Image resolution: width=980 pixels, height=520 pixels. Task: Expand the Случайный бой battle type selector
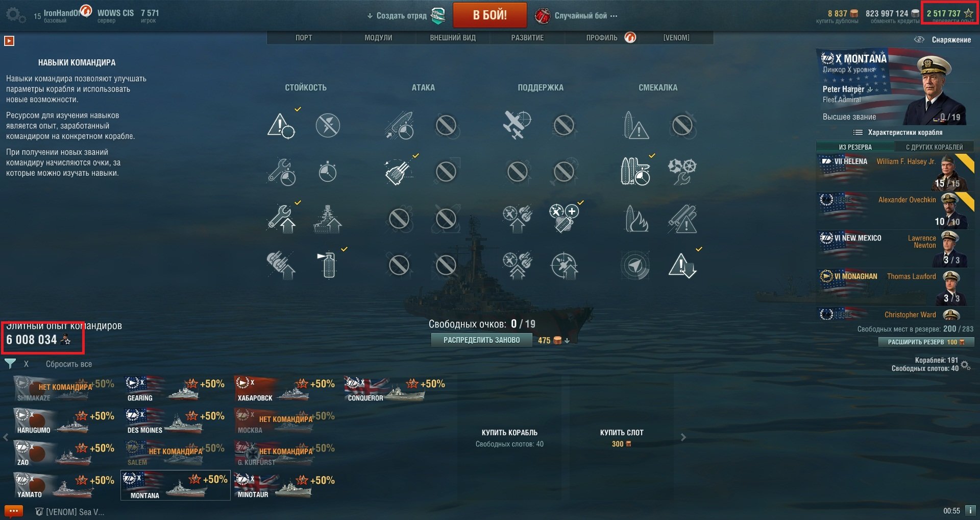click(x=576, y=16)
